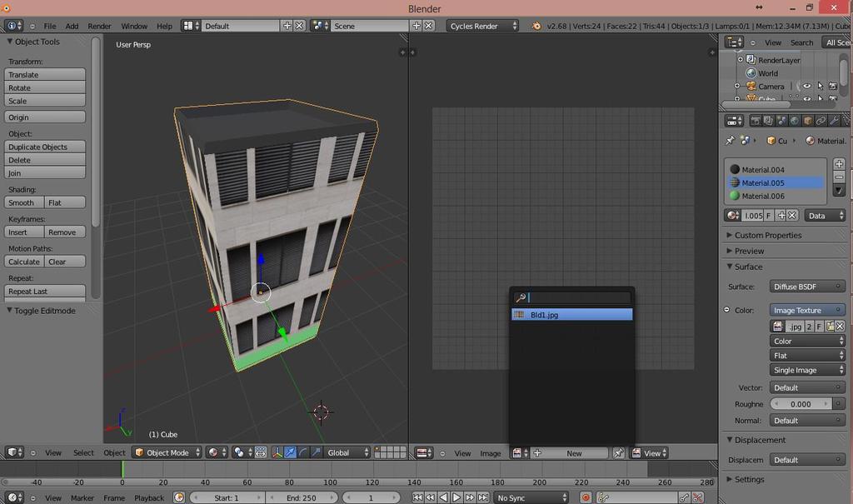
Task: Browse image to be linked
Action: pyautogui.click(x=520, y=453)
